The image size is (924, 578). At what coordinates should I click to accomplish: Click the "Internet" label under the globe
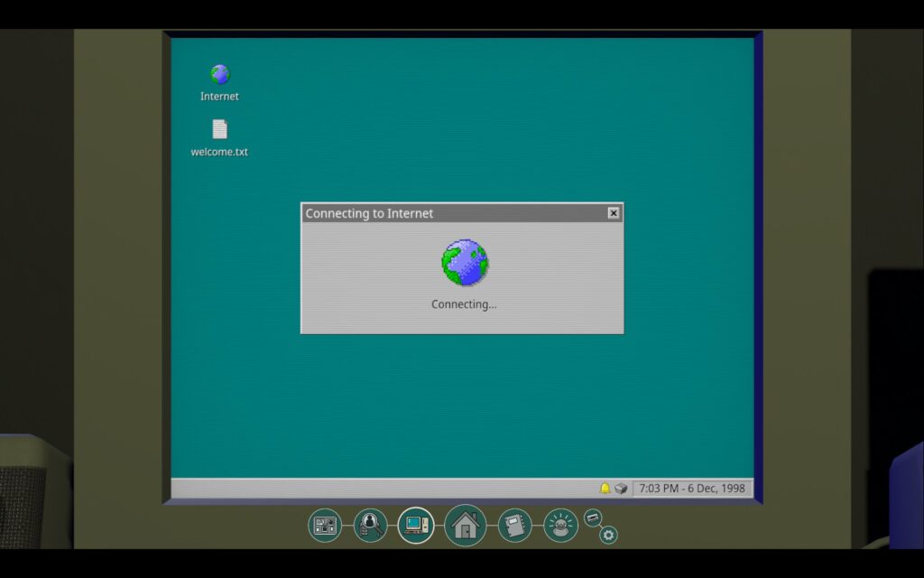click(x=219, y=97)
